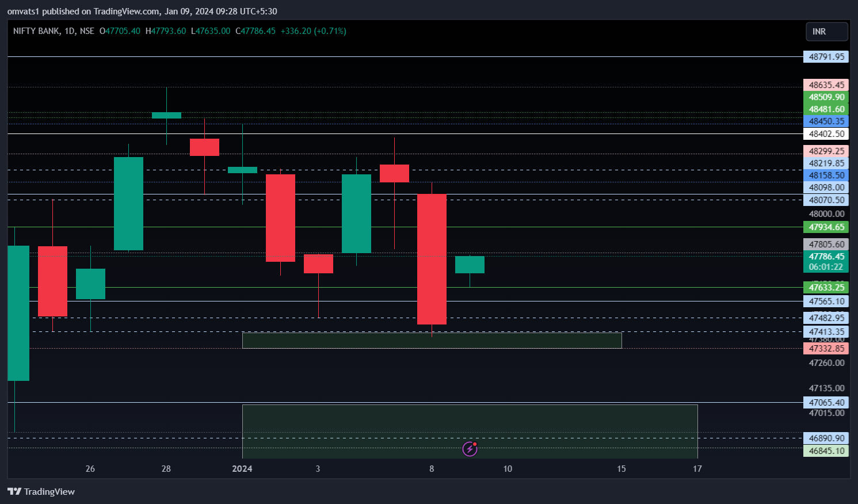The image size is (858, 504).
Task: Click the 2024 date axis label
Action: coord(242,469)
